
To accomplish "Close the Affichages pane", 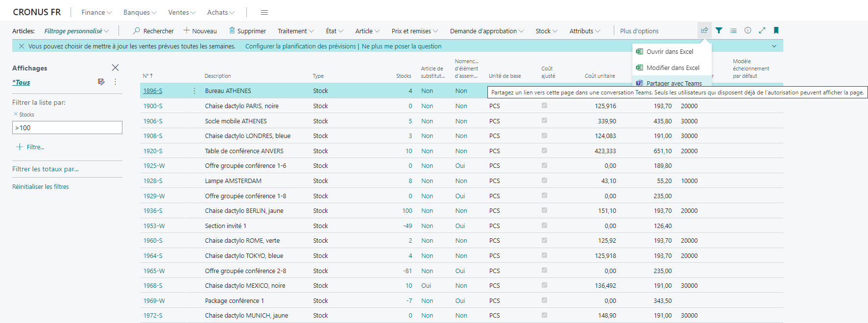I will 115,68.
